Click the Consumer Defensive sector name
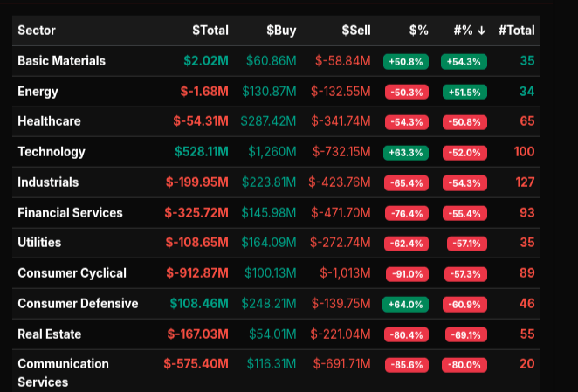Screen dimensions: 578x392 click(x=78, y=304)
